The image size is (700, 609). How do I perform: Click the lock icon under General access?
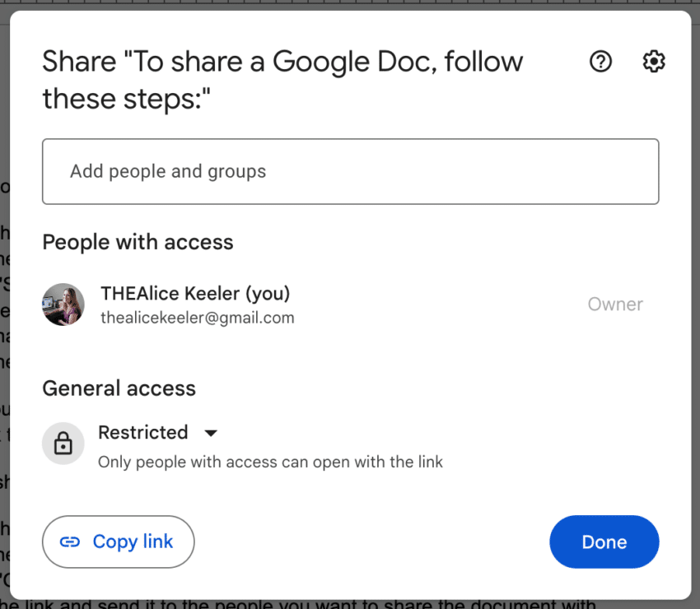click(x=63, y=444)
